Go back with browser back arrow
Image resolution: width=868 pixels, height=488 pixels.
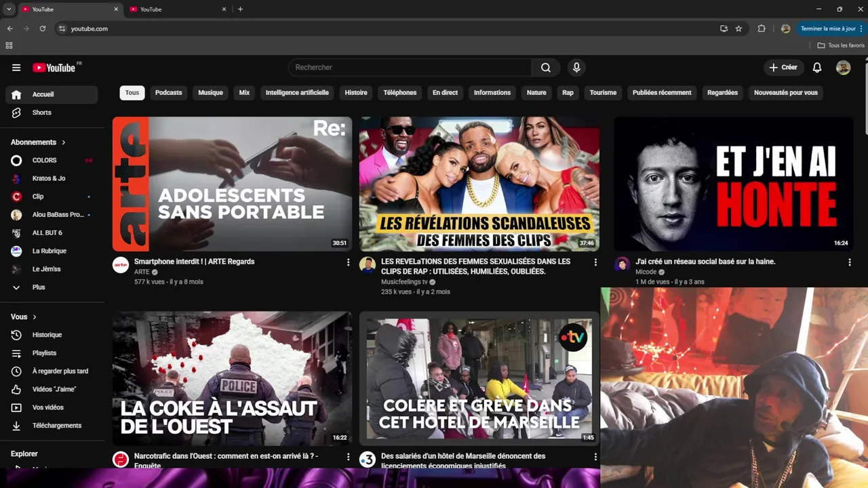(9, 28)
